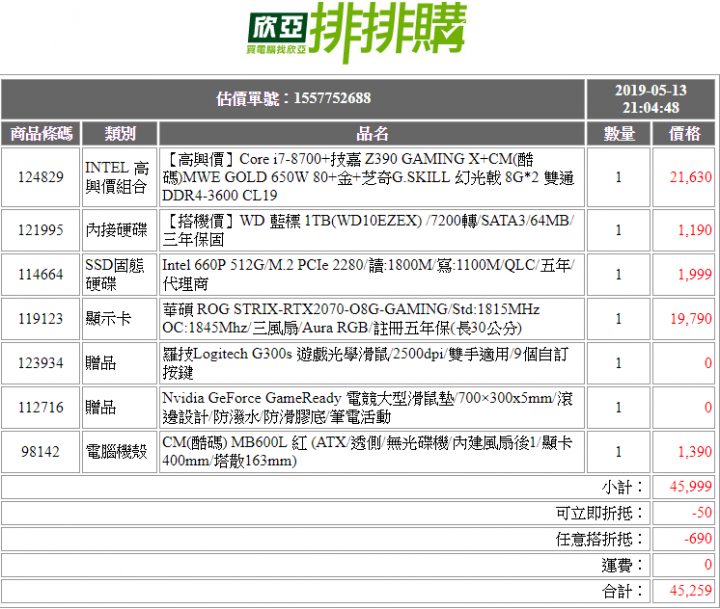Click the CM MB600L case product name
The width and height of the screenshot is (720, 609).
click(x=367, y=451)
